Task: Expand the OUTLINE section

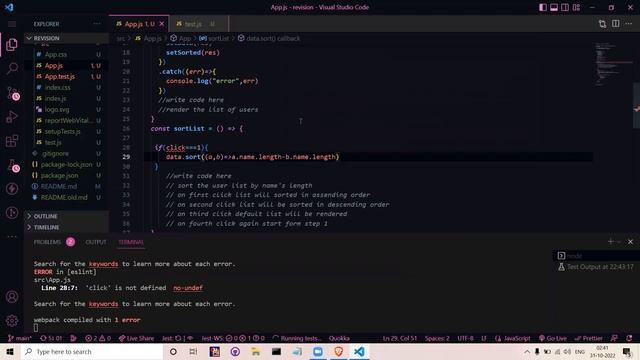Action: [x=66, y=216]
